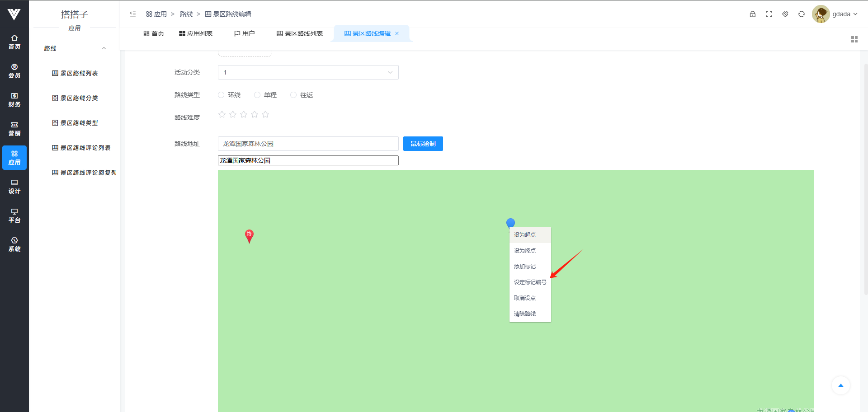Click the 鼠标绘制 button
Viewport: 868px width, 412px height.
click(423, 144)
